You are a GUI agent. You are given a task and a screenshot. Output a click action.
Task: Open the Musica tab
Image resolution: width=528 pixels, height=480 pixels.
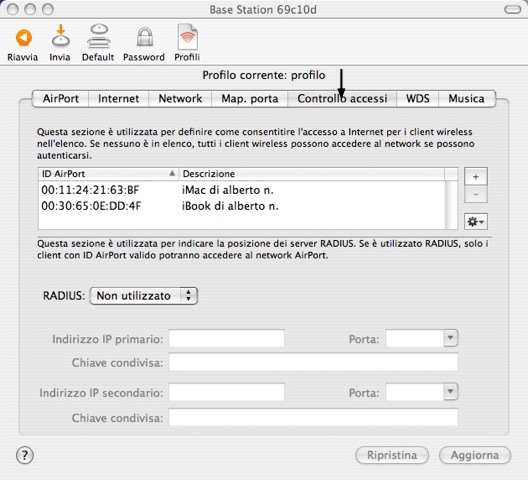[466, 99]
